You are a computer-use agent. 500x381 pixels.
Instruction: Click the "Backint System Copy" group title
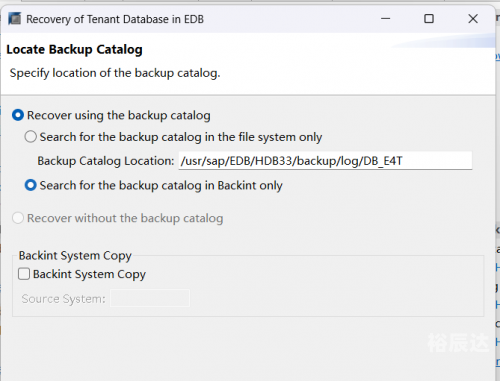(x=75, y=256)
